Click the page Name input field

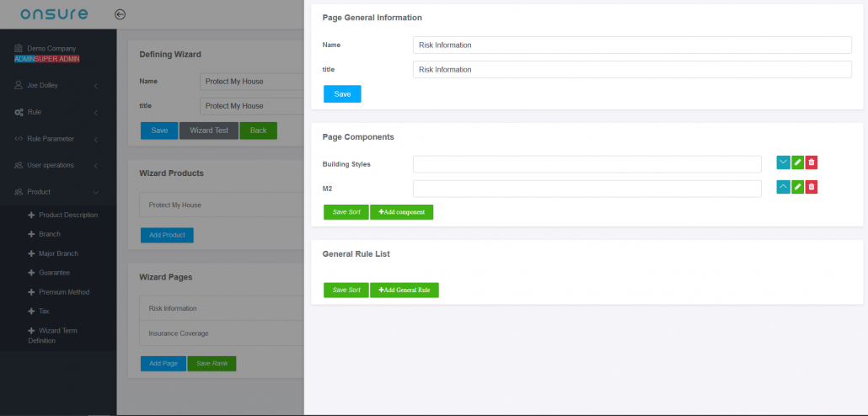coord(632,45)
